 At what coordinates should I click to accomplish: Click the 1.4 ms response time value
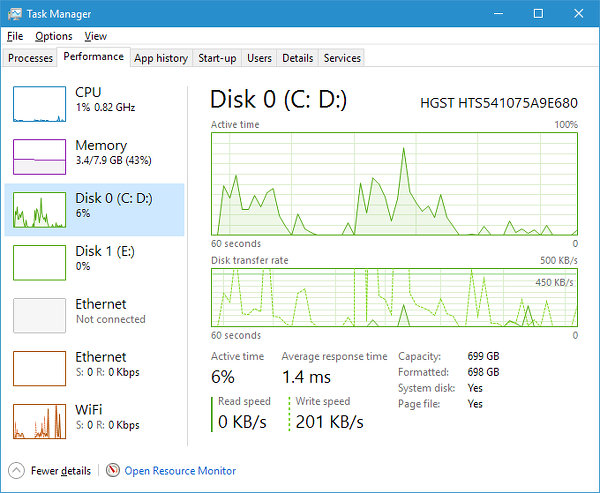point(306,377)
